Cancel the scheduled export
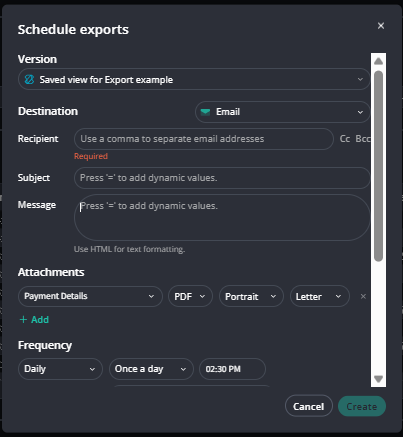Screen dimensions: 403x437 tap(309, 406)
